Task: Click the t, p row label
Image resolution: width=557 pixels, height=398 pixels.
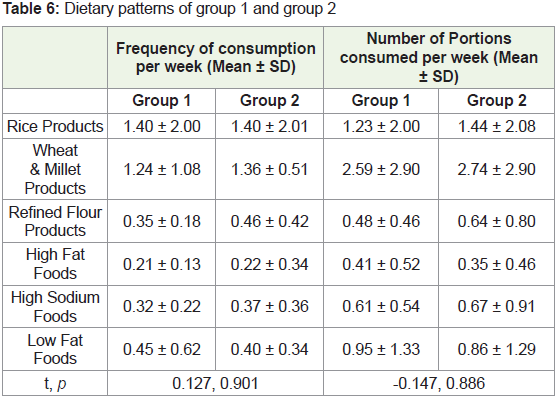Action: tap(55, 383)
